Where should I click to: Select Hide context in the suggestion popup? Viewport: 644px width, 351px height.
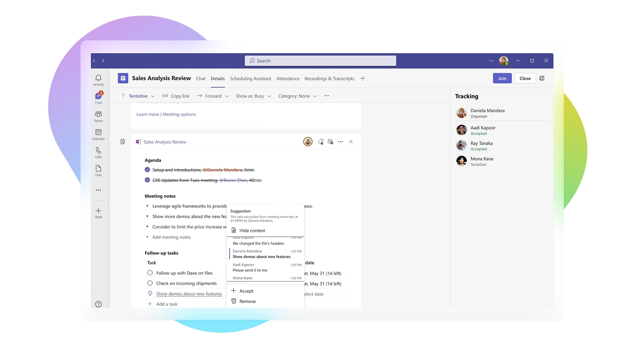pyautogui.click(x=252, y=230)
